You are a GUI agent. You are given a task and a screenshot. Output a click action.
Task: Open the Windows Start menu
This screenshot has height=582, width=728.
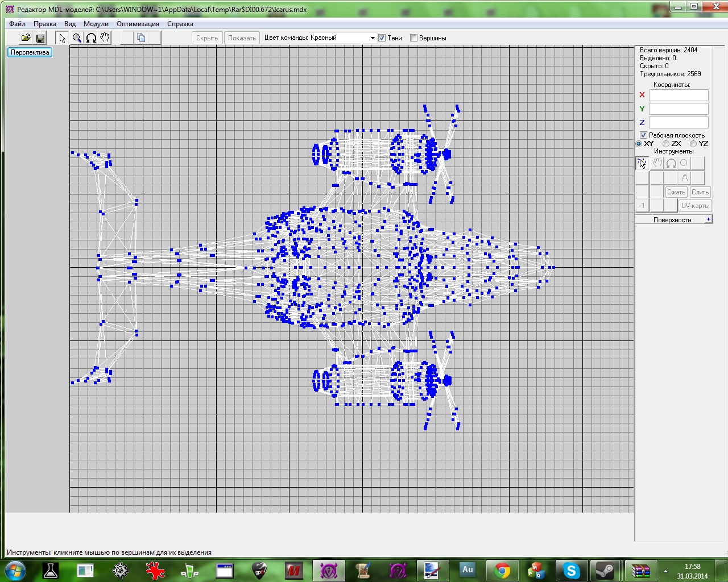(x=15, y=570)
